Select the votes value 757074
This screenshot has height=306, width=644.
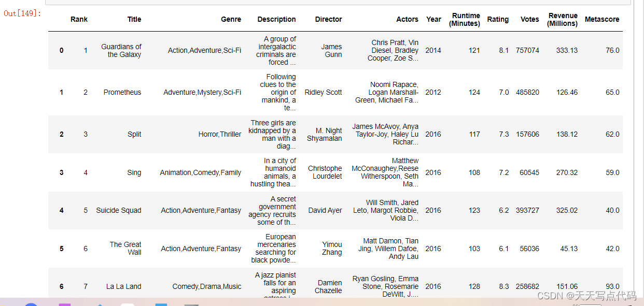(x=527, y=51)
